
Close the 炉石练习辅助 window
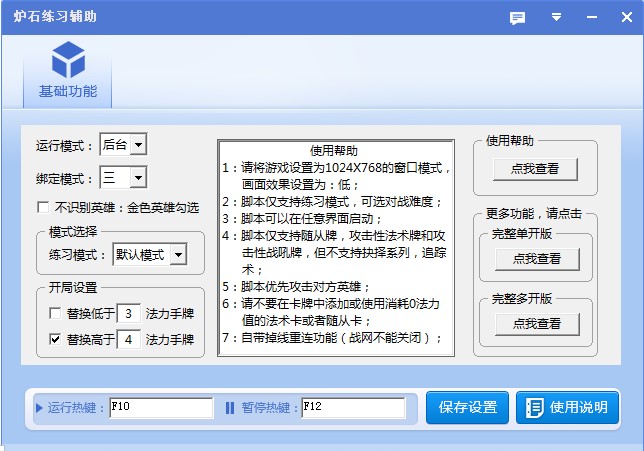pos(627,17)
